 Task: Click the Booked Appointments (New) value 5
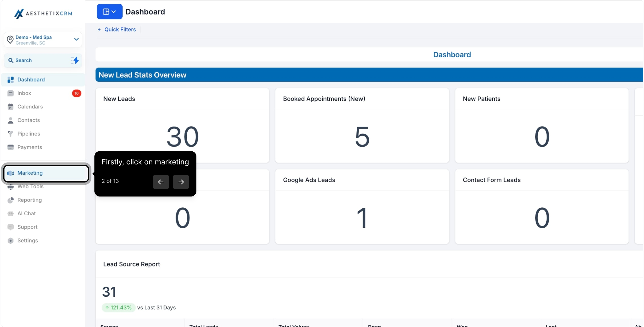point(362,137)
